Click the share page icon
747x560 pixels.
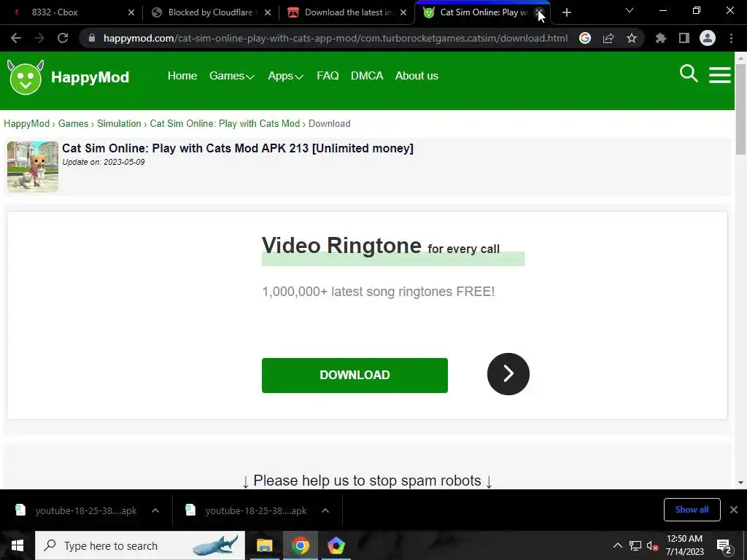point(608,38)
